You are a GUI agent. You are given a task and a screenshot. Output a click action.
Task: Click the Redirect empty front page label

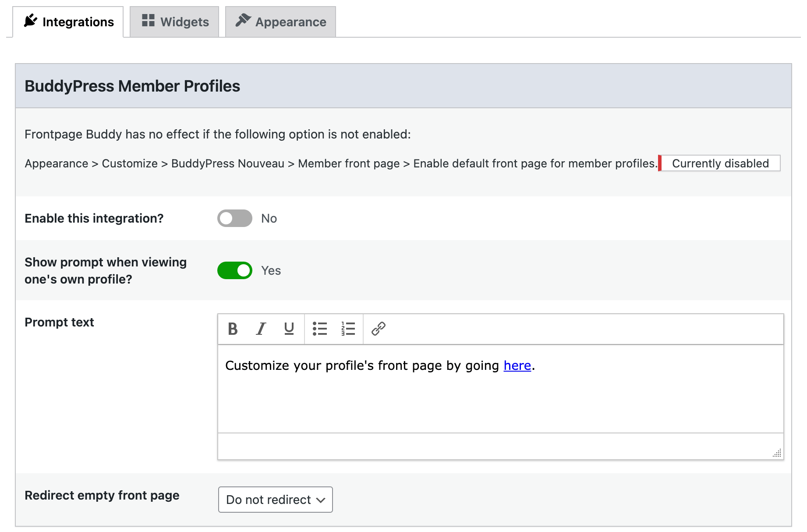(102, 495)
